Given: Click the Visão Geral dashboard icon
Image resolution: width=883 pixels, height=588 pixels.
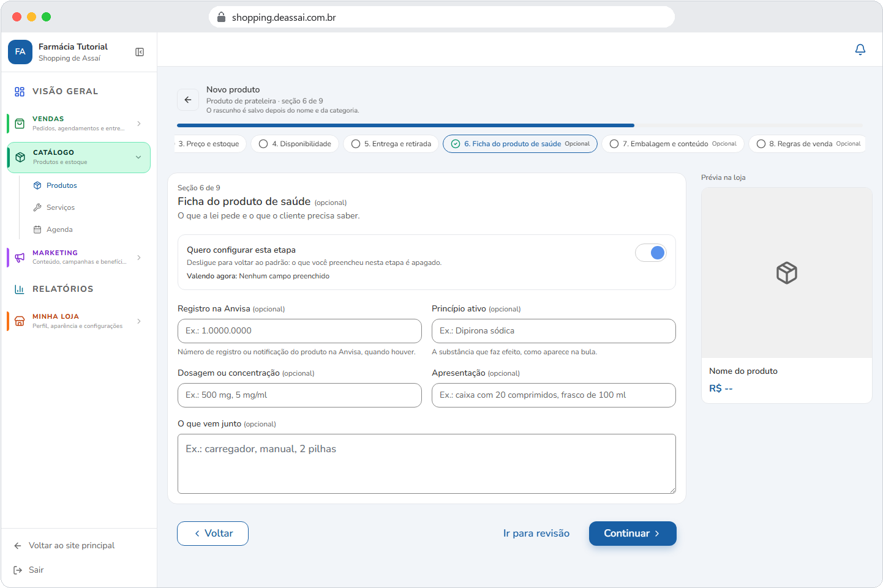Looking at the screenshot, I should tap(20, 92).
